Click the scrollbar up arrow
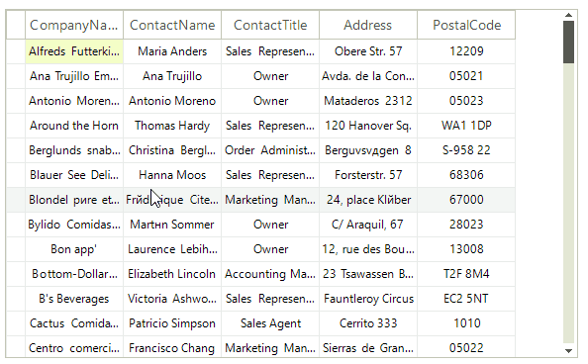The image size is (588, 364). [568, 15]
